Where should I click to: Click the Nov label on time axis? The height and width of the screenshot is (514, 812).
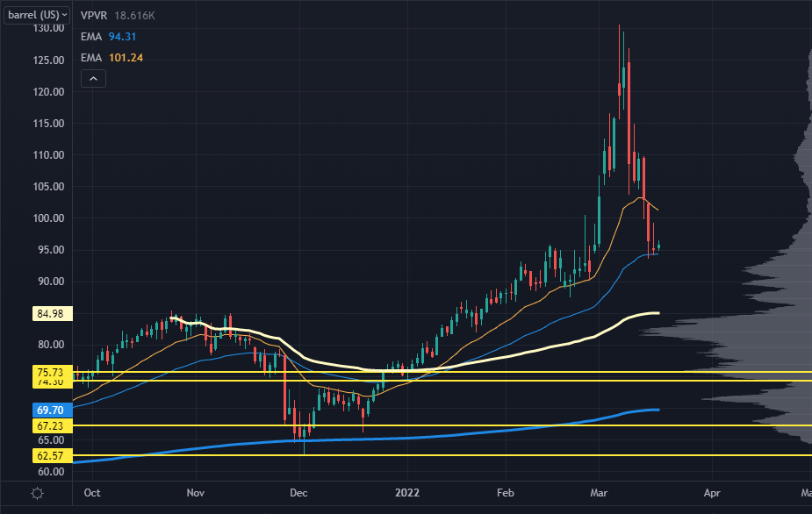[x=195, y=493]
